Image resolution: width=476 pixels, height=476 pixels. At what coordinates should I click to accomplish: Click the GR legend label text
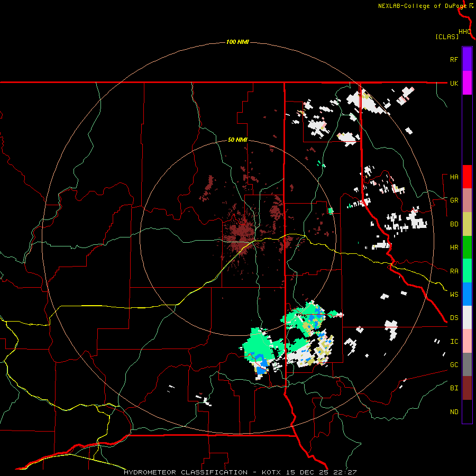(x=454, y=200)
